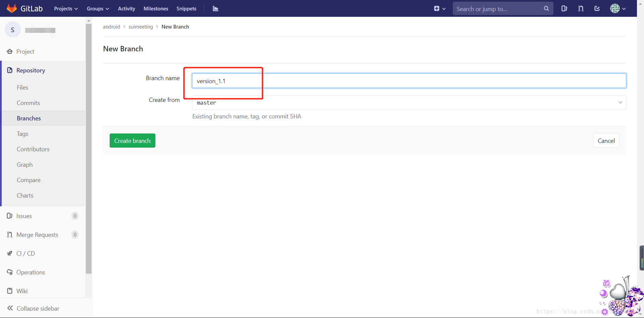Click the GitLab fox logo
Screen dimensions: 644x318
point(12,8)
